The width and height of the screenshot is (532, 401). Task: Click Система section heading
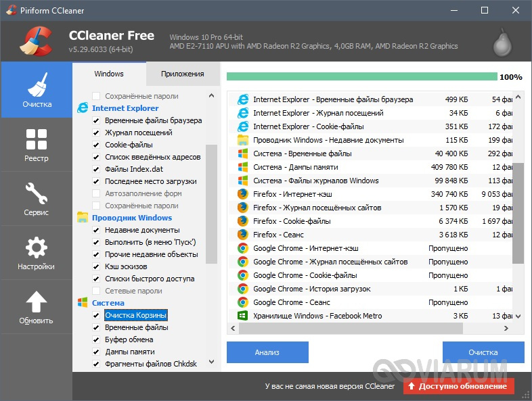click(x=108, y=303)
